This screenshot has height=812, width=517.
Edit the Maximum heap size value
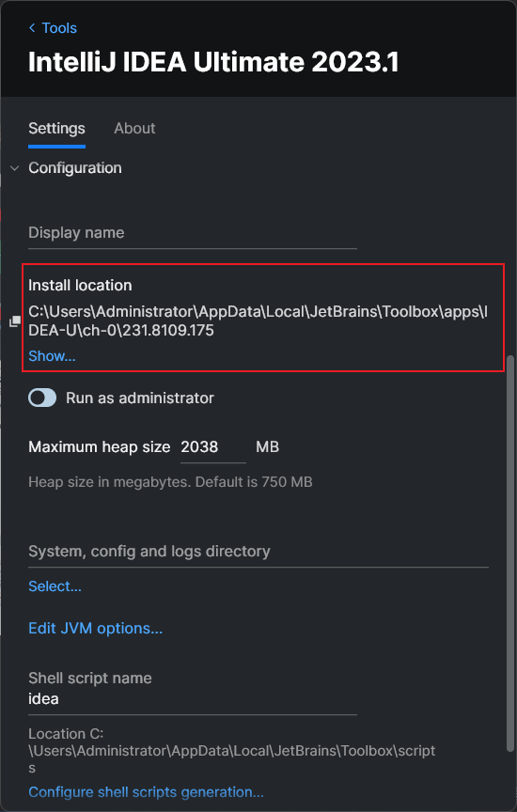[213, 447]
